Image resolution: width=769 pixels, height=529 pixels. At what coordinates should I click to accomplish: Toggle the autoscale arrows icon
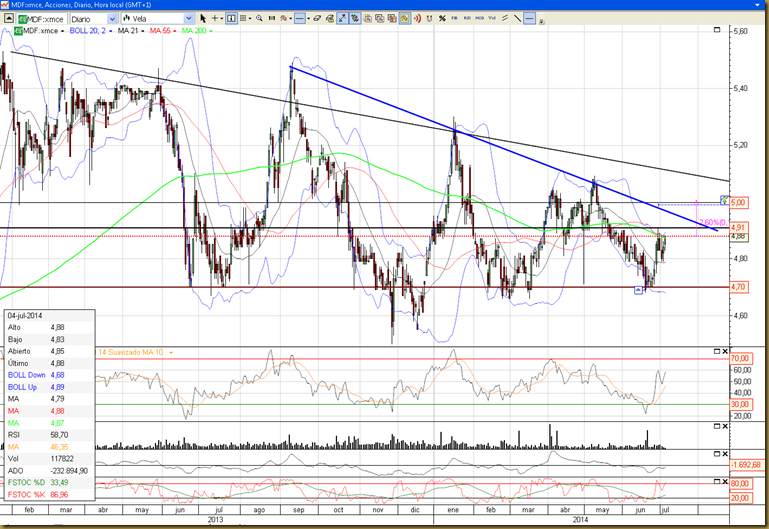click(x=342, y=19)
